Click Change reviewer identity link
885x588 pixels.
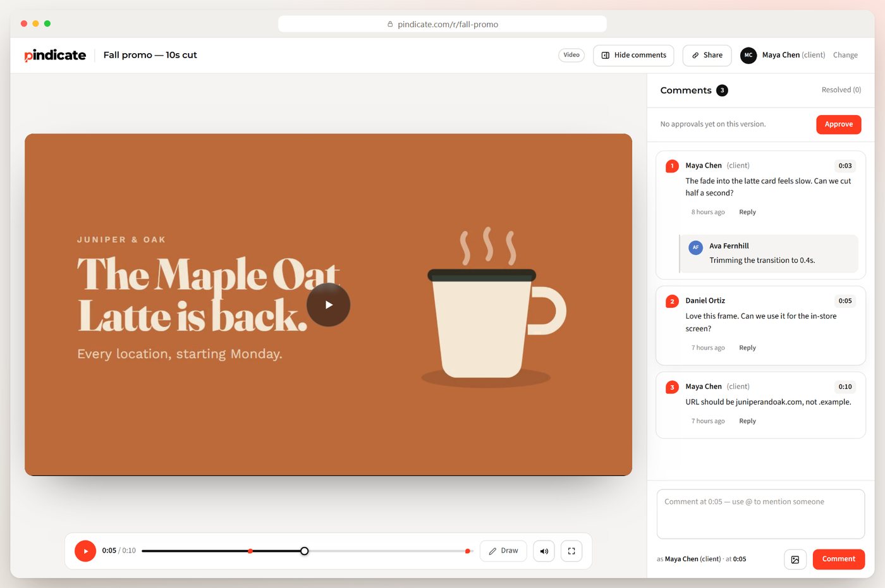[845, 55]
